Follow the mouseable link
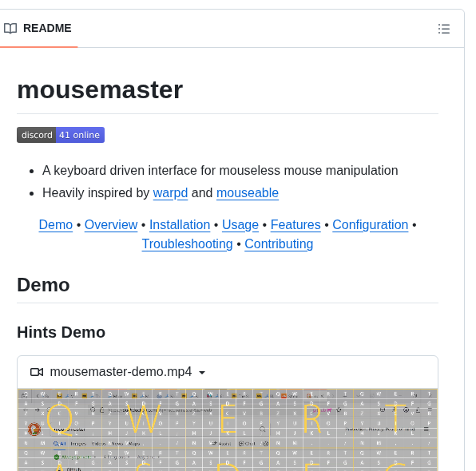 click(248, 192)
